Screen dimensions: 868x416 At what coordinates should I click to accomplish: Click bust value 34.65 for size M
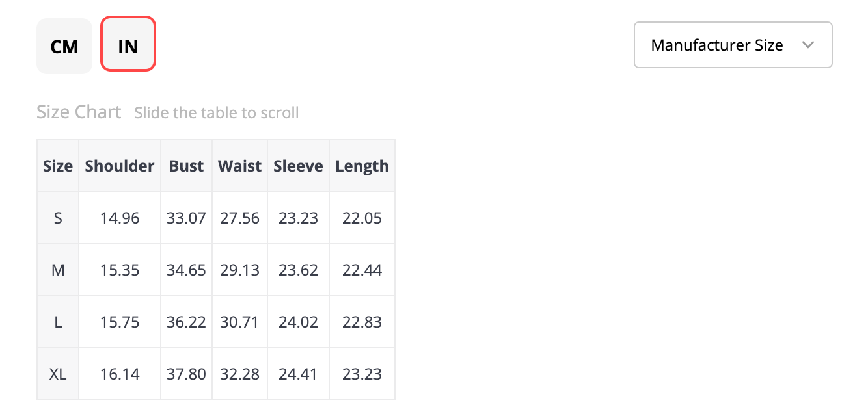[186, 270]
